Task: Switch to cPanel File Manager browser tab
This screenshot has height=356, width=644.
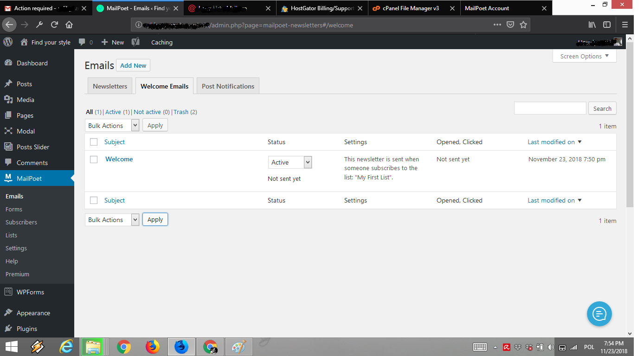Action: [x=414, y=8]
